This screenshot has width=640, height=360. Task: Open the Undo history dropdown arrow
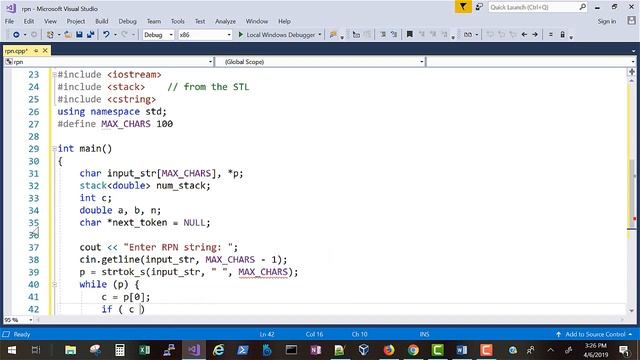(115, 35)
